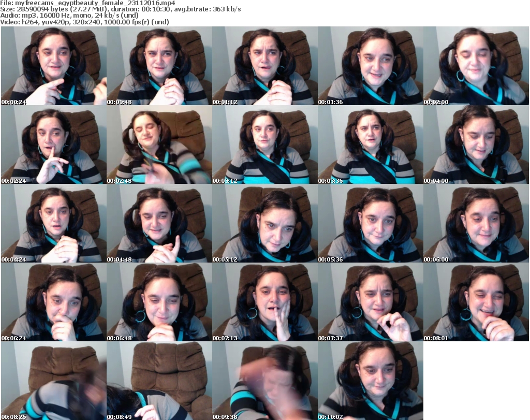Click the Audio codec info line
This screenshot has height=420, width=530.
click(69, 16)
